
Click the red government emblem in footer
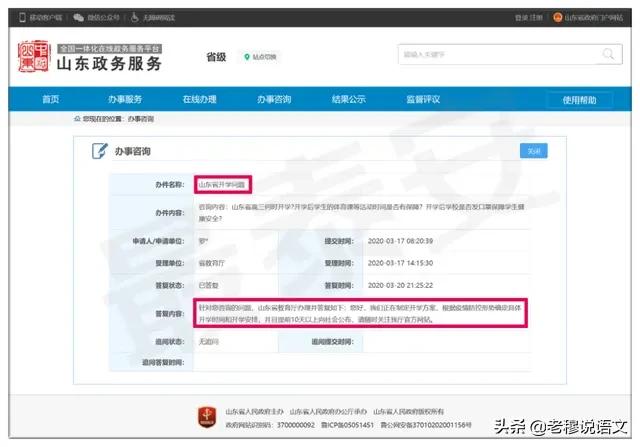point(208,416)
